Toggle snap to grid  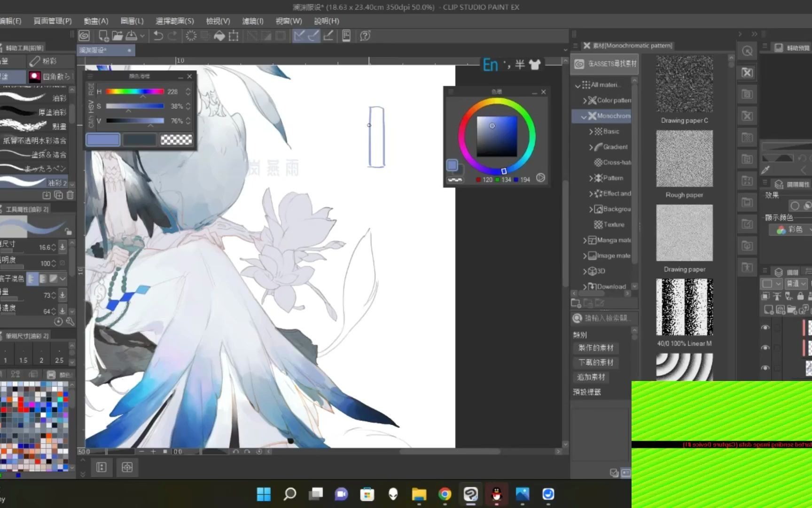pyautogui.click(x=328, y=36)
